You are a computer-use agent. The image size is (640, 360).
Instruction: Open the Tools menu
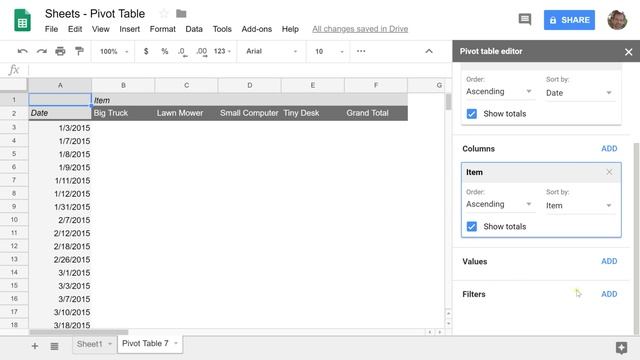click(x=222, y=29)
